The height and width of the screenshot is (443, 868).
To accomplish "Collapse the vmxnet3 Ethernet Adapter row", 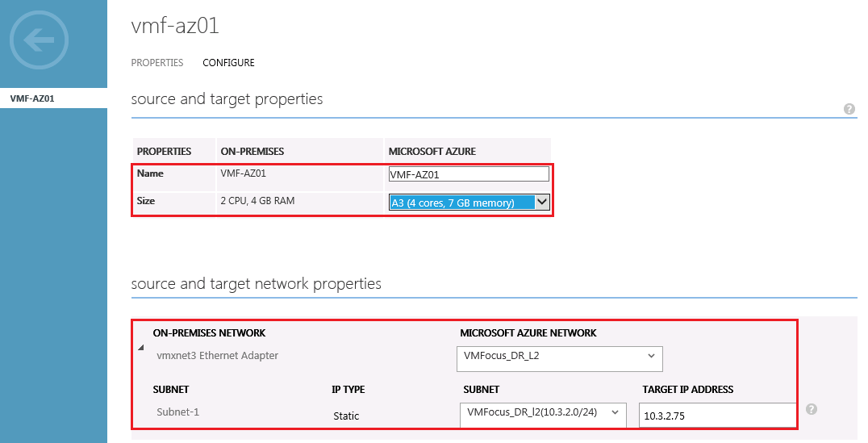I will [x=142, y=348].
